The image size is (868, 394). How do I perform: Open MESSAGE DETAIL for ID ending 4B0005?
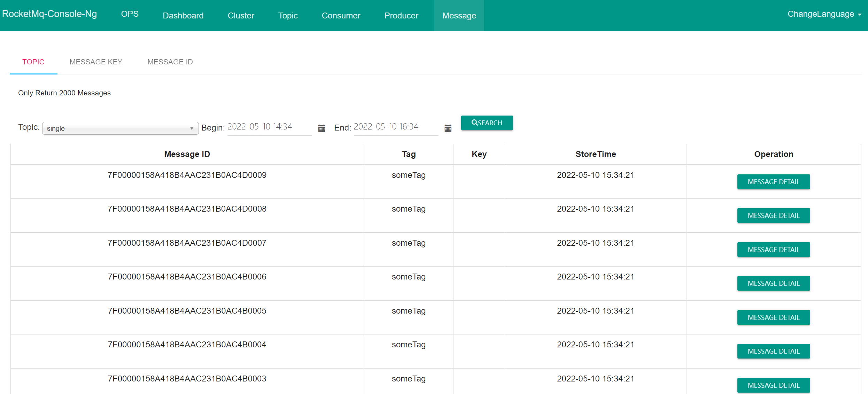[x=773, y=317]
